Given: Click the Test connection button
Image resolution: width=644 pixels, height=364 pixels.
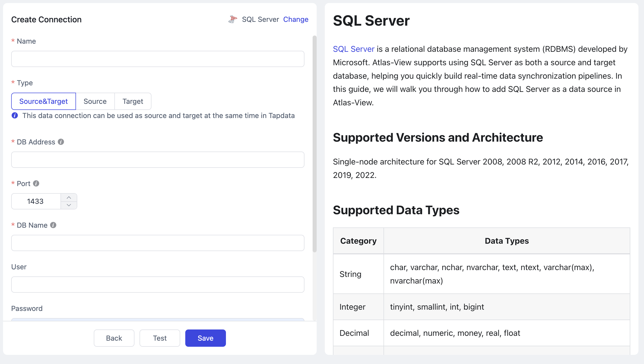Looking at the screenshot, I should [x=160, y=338].
